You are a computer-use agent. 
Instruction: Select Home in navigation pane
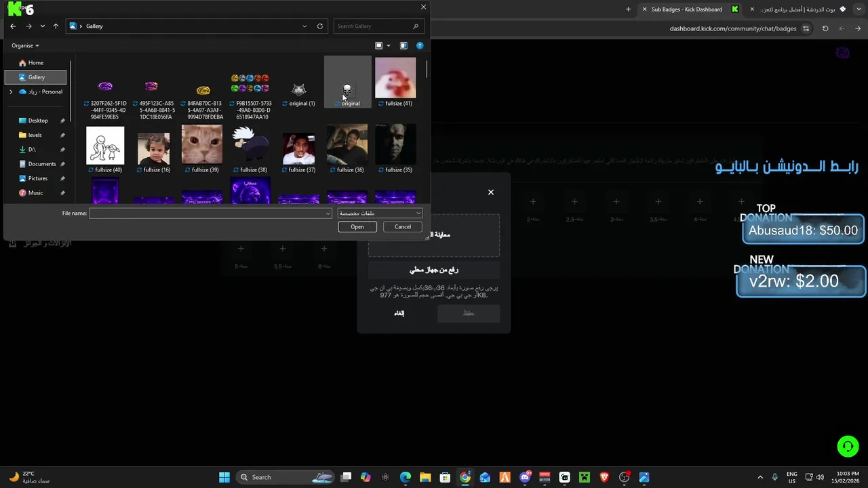click(x=36, y=62)
